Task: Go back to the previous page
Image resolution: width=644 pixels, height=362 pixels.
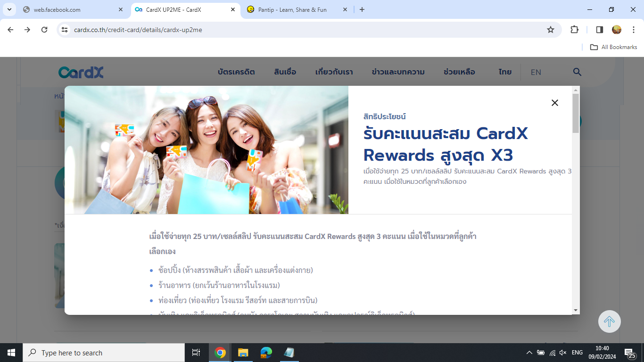Action: pos(10,30)
